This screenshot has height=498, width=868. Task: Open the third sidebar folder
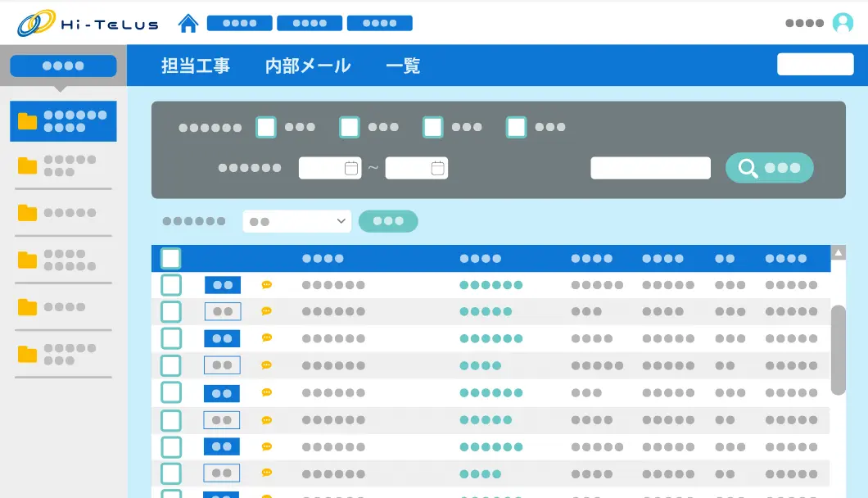click(x=63, y=213)
